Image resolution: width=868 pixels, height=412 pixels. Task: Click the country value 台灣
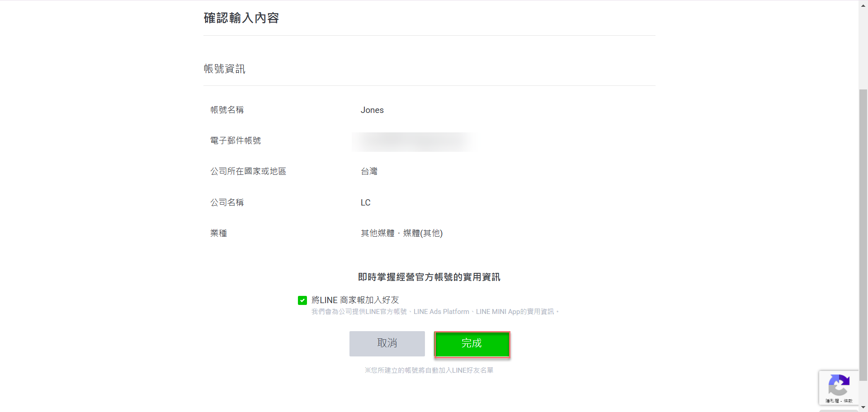(x=369, y=172)
